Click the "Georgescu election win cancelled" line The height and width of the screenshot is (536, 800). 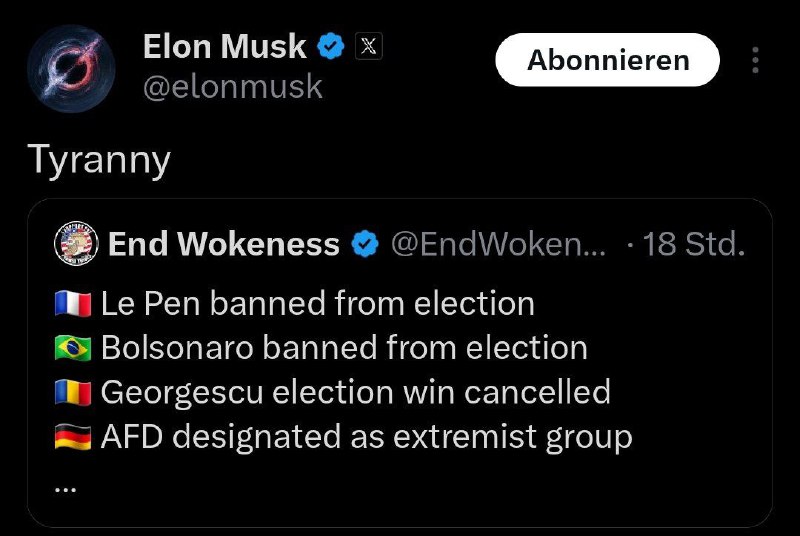click(x=355, y=392)
